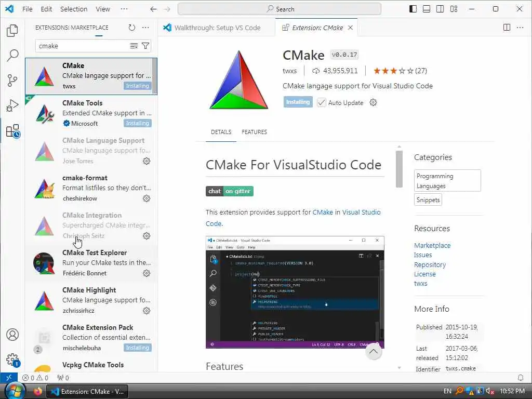Open the Manage gear in activity bar
Image resolution: width=532 pixels, height=399 pixels.
12,360
